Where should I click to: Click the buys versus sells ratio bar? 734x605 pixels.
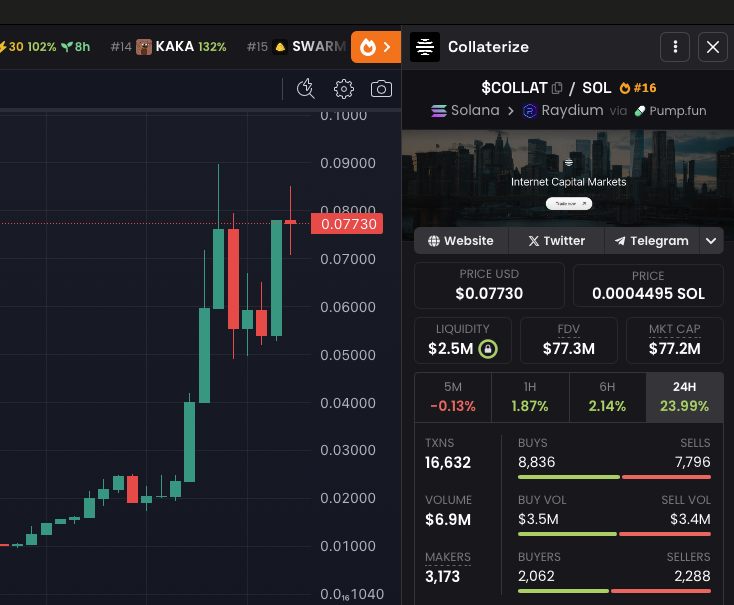[614, 477]
